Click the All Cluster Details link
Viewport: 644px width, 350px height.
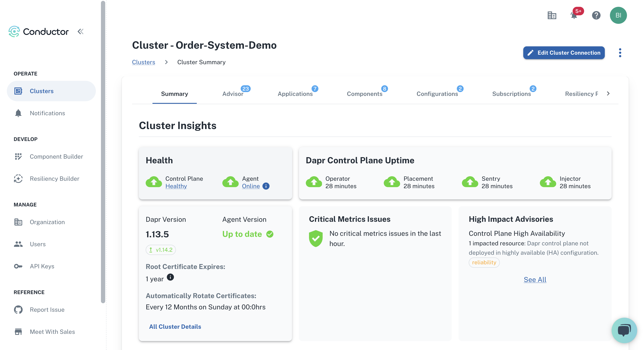(x=175, y=326)
